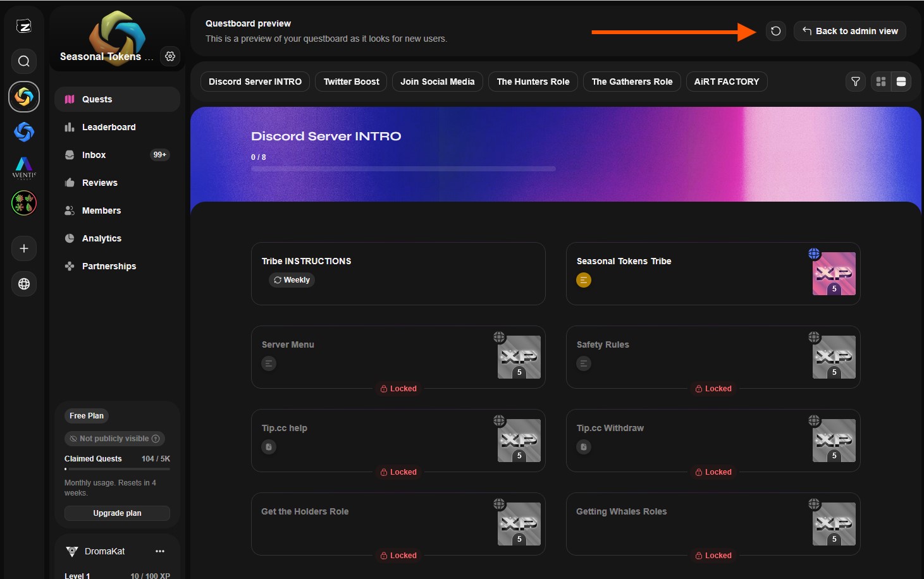The height and width of the screenshot is (579, 924).
Task: Toggle the Not publicly visible badge
Action: (114, 439)
